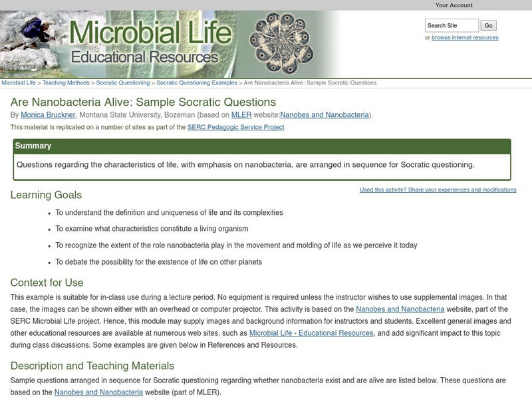Open Your Account
The image size is (532, 399).
click(454, 5)
